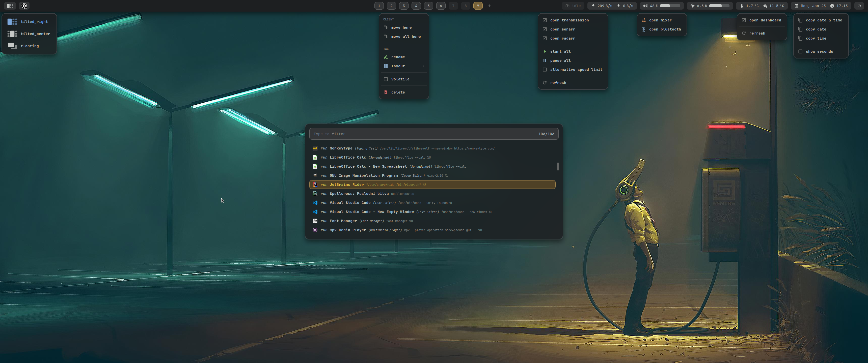Click the upload speed icon
This screenshot has width=868, height=363.
pos(619,6)
